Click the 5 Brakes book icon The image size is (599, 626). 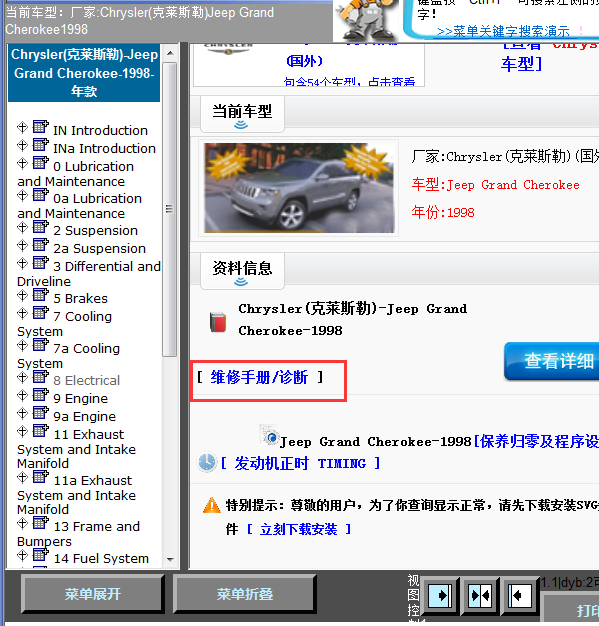[x=40, y=295]
